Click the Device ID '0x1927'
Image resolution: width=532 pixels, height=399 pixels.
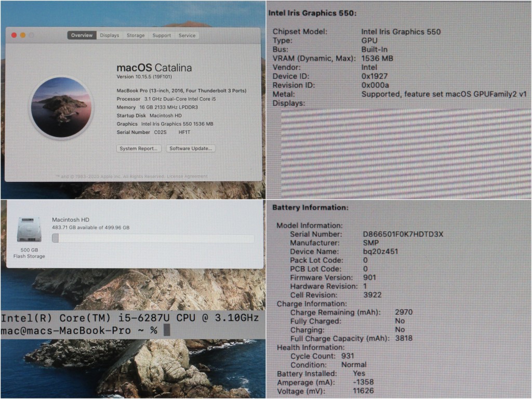tap(374, 76)
